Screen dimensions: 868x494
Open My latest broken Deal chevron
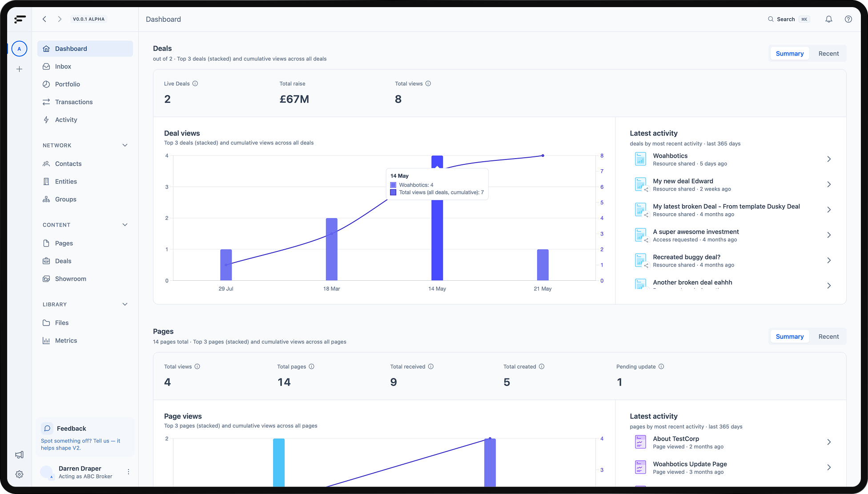tap(829, 210)
